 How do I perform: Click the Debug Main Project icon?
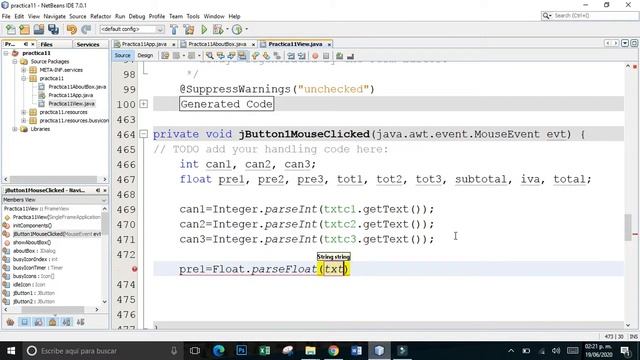(218, 29)
